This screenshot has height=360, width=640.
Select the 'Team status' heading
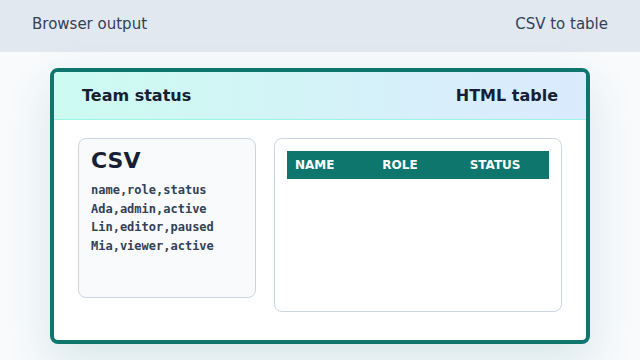(136, 96)
